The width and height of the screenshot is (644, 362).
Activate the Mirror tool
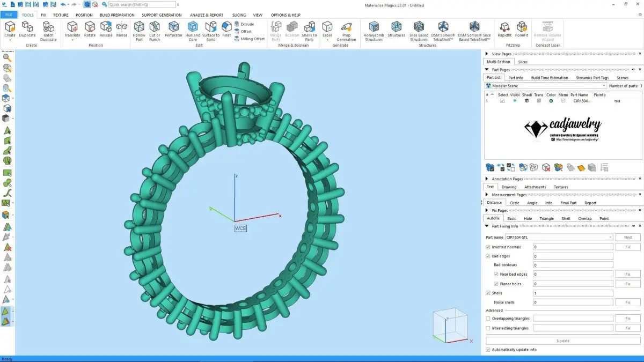[x=122, y=29]
